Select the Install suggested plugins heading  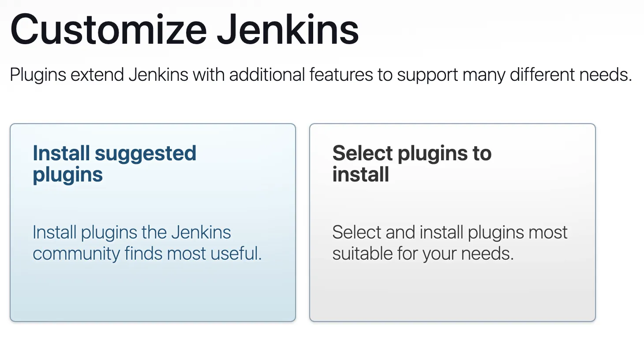pyautogui.click(x=114, y=163)
